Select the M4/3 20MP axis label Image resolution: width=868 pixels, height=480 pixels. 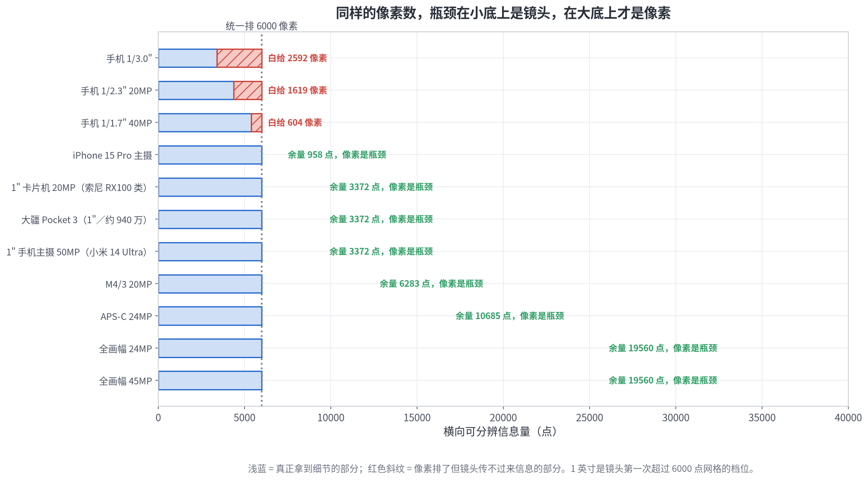(x=129, y=284)
